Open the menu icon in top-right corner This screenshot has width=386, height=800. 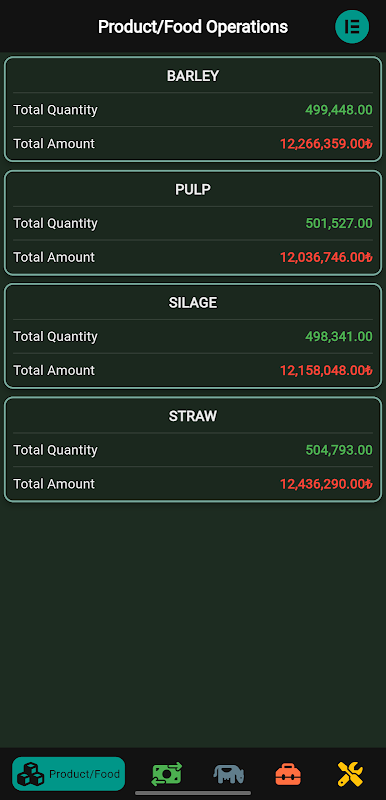[352, 27]
